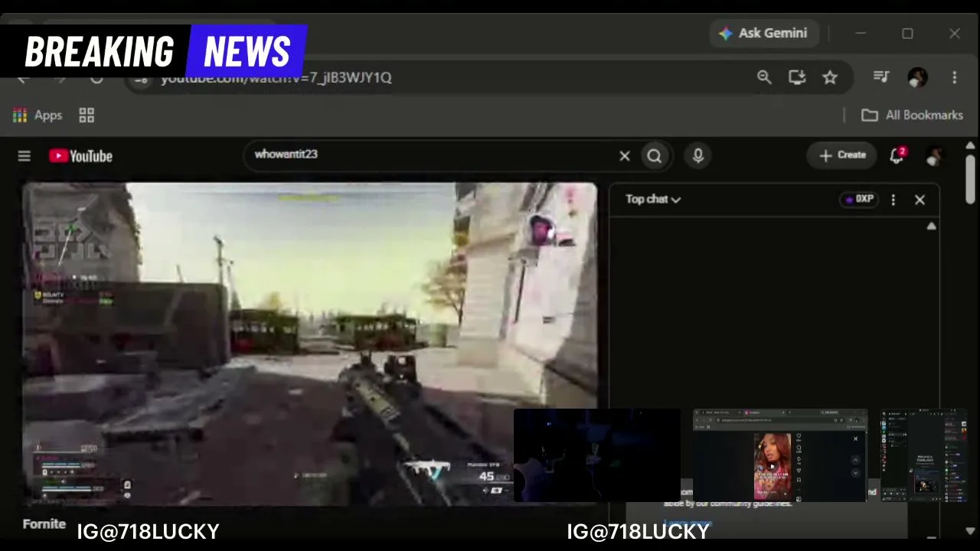The width and height of the screenshot is (980, 551).
Task: Open the All Bookmarks folder
Action: [x=912, y=116]
